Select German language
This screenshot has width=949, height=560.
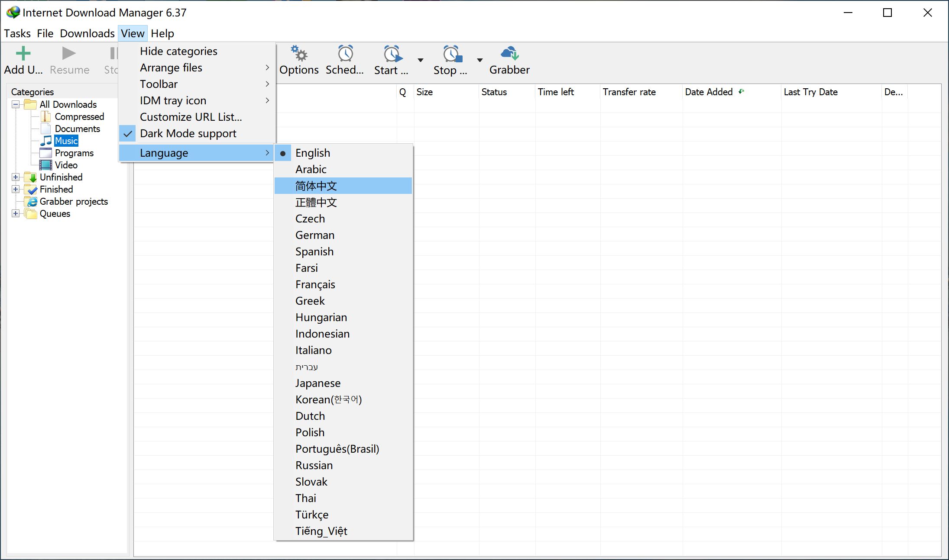pos(343,235)
